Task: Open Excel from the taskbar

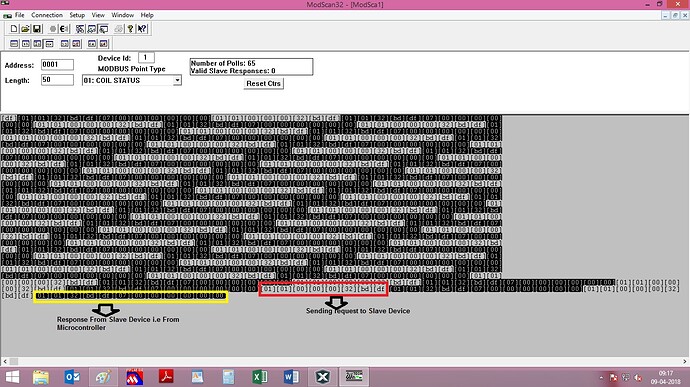Action: point(260,377)
